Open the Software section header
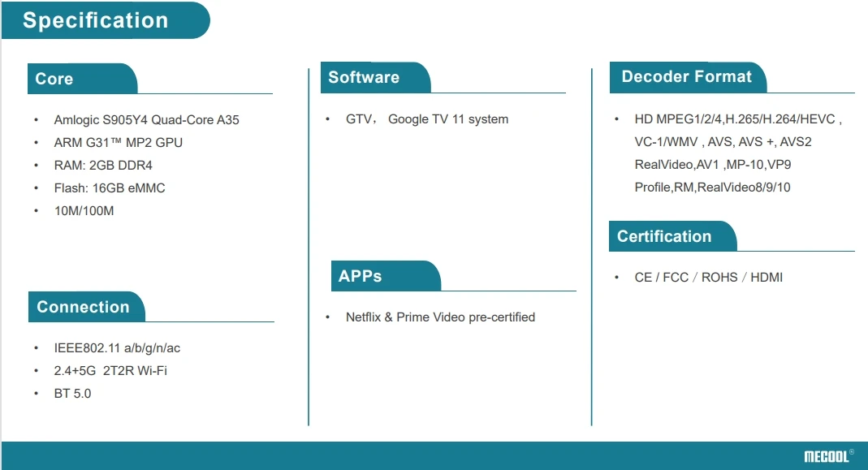 tap(364, 77)
